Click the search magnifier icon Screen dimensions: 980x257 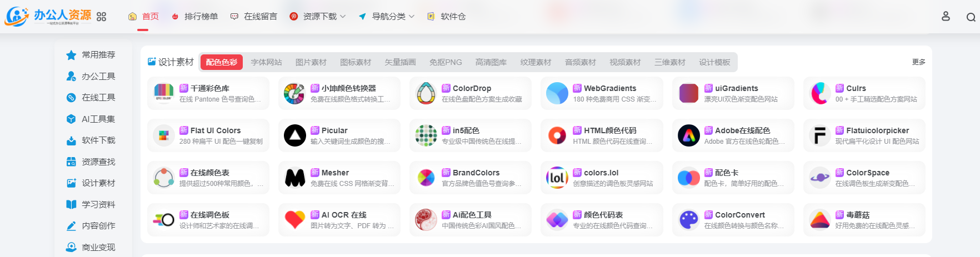971,17
